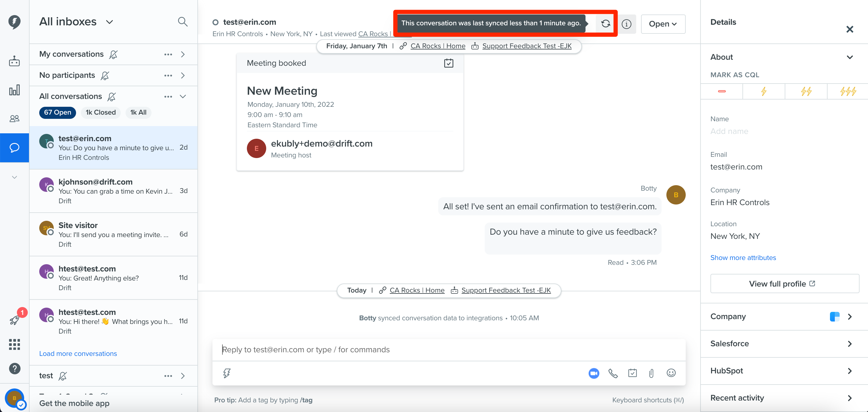Sync the conversation with refresh icon
Image resolution: width=868 pixels, height=412 pixels.
[x=605, y=24]
